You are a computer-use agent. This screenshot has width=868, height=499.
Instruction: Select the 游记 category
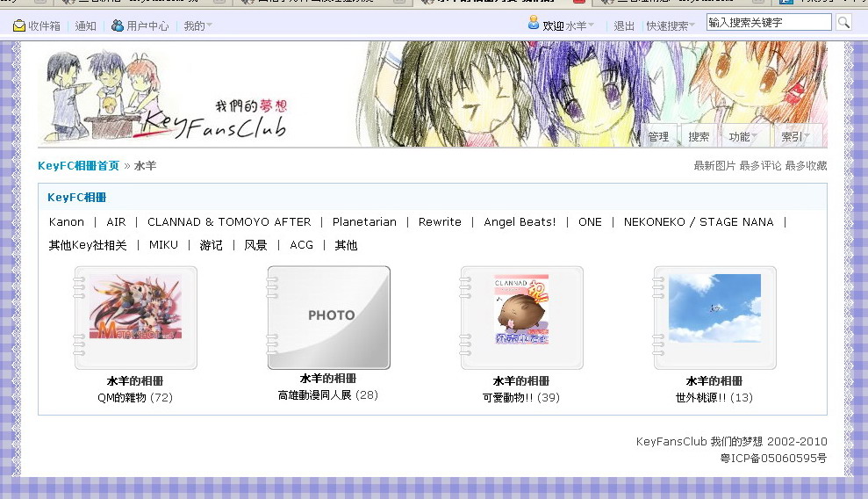pyautogui.click(x=211, y=245)
